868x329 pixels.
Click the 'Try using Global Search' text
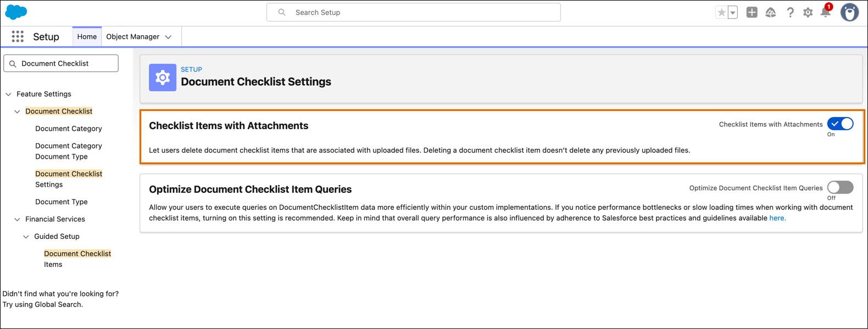[43, 304]
